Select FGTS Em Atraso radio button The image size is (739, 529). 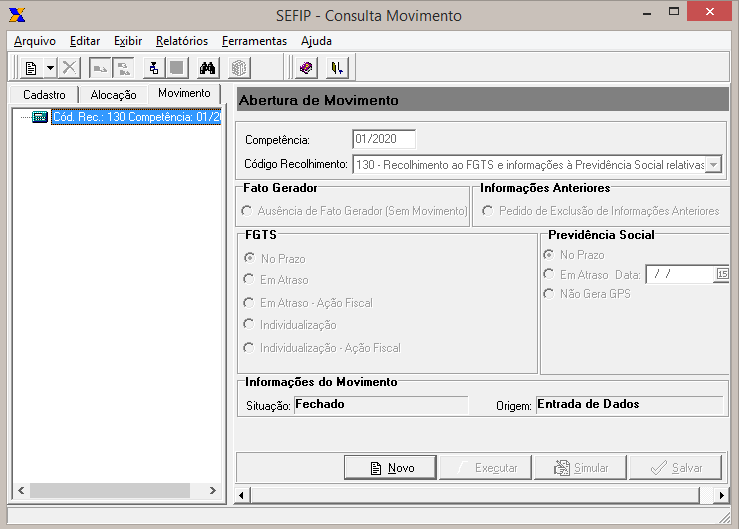pos(249,279)
